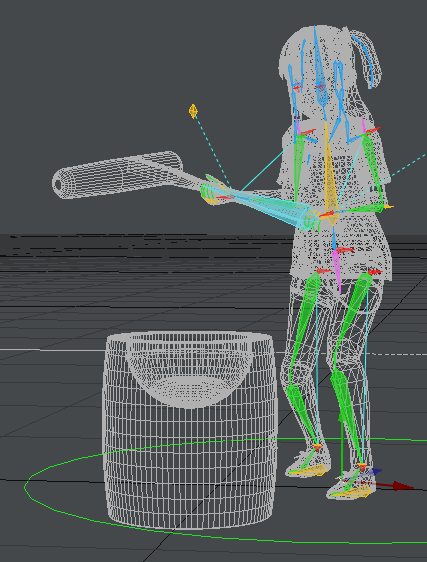Select the bowl inside the mortar
This screenshot has width=427, height=562.
tap(189, 370)
